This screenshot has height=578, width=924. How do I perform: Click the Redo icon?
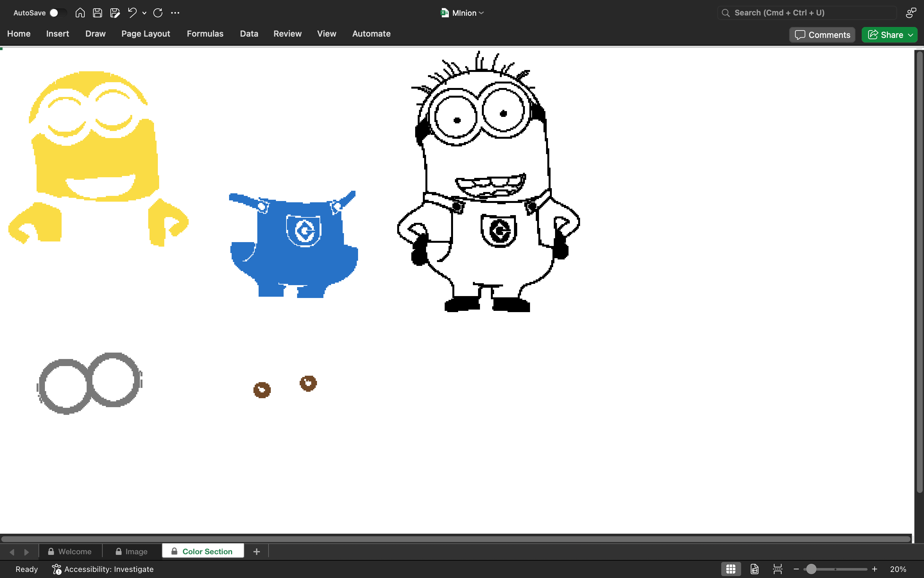tap(158, 13)
